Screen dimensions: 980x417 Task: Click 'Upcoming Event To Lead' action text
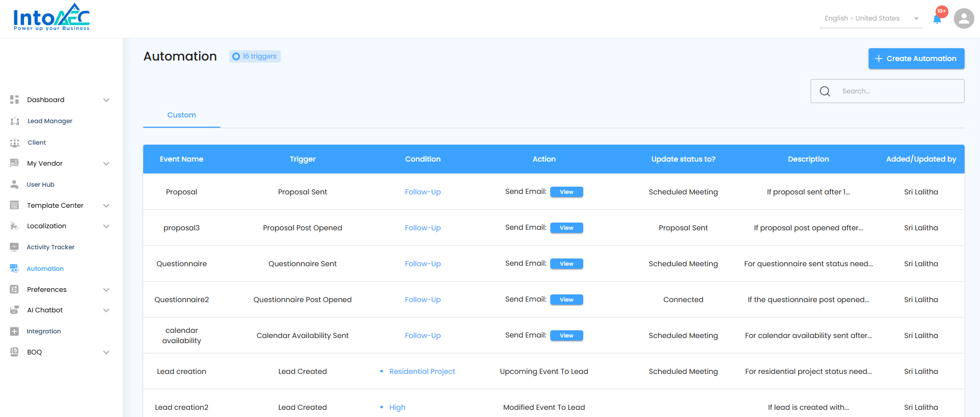click(x=544, y=371)
